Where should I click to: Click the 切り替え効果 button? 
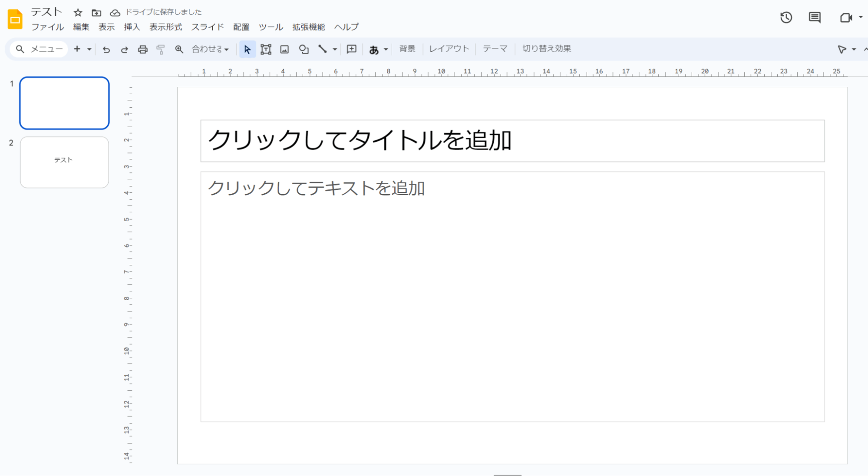546,49
